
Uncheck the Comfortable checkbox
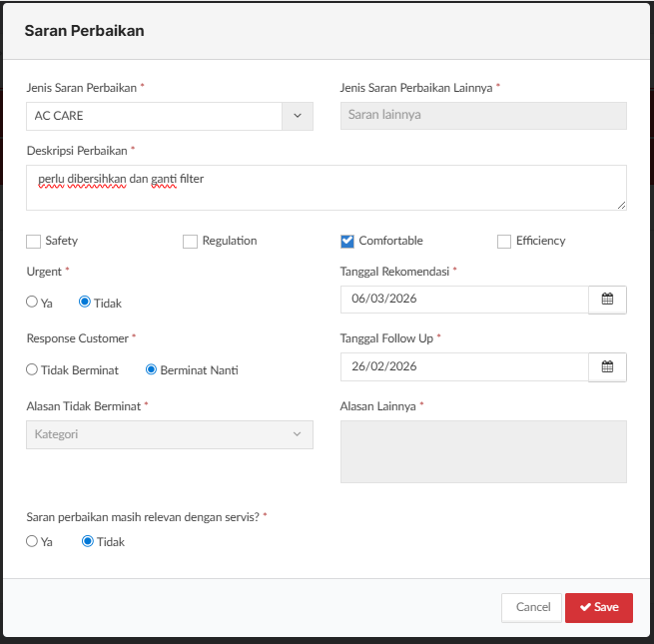click(x=347, y=241)
